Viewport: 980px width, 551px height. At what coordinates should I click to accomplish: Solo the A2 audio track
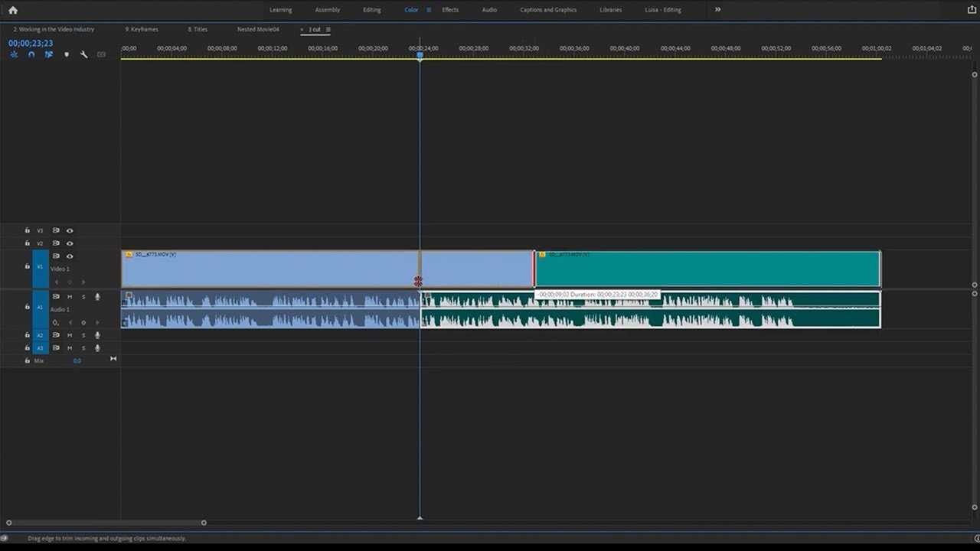[x=83, y=335]
